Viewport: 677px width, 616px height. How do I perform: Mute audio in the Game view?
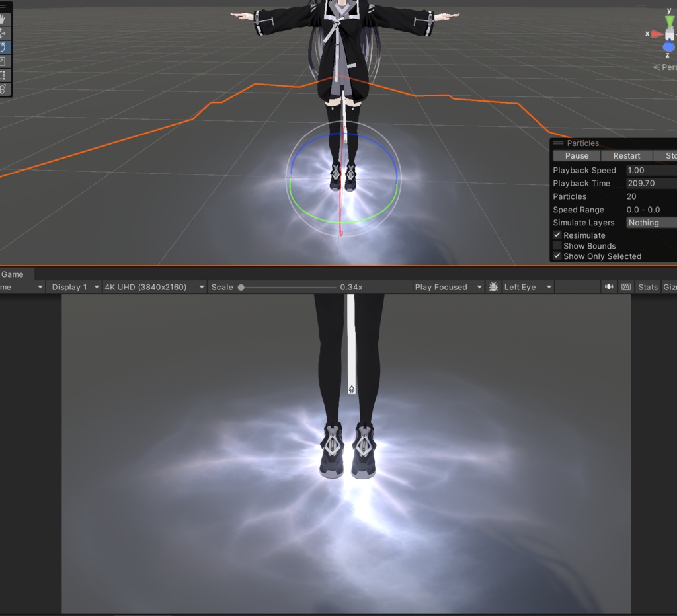click(x=608, y=287)
